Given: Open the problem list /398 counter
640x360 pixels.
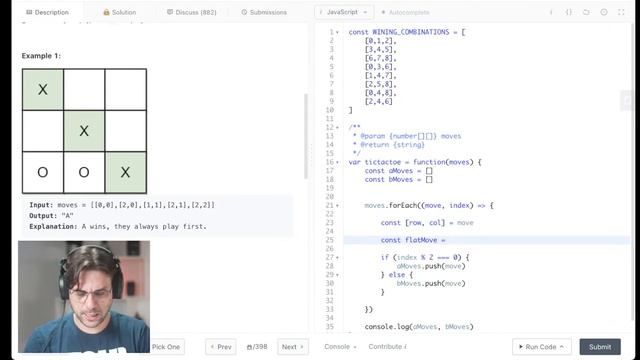Looking at the screenshot, I should [257, 347].
